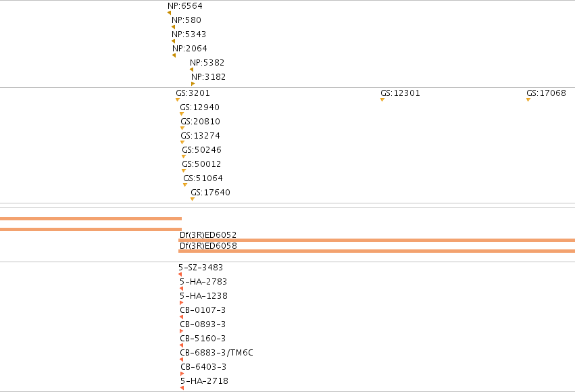
Task: Open the GS:50012 label
Action: [x=202, y=164]
